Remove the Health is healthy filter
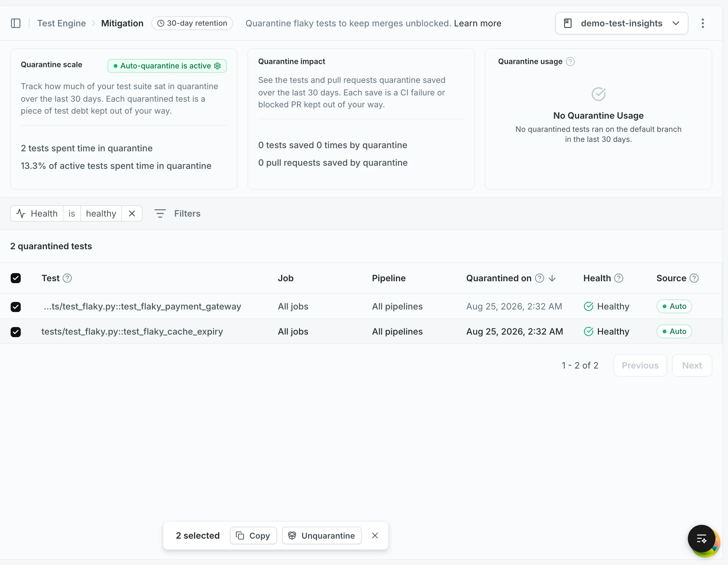The image size is (728, 565). [132, 213]
